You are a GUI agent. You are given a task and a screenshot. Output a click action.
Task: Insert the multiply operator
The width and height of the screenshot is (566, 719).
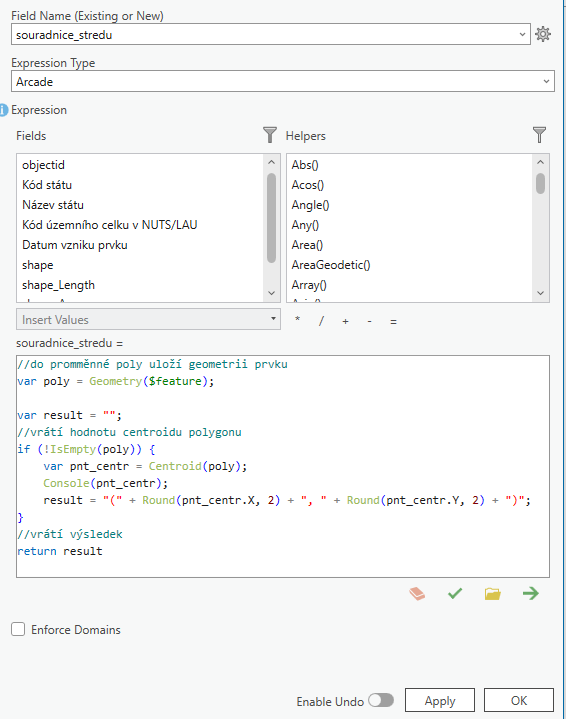[298, 320]
